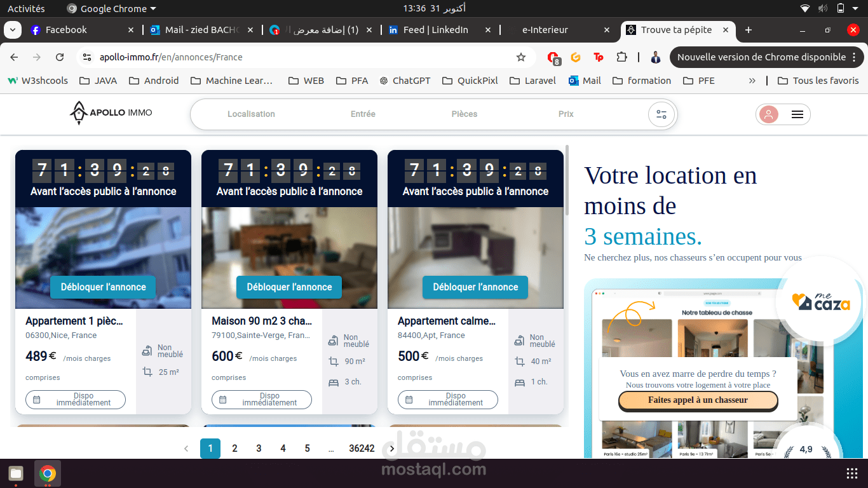Click the me caza logo badge
Image resolution: width=868 pixels, height=488 pixels.
point(821,301)
